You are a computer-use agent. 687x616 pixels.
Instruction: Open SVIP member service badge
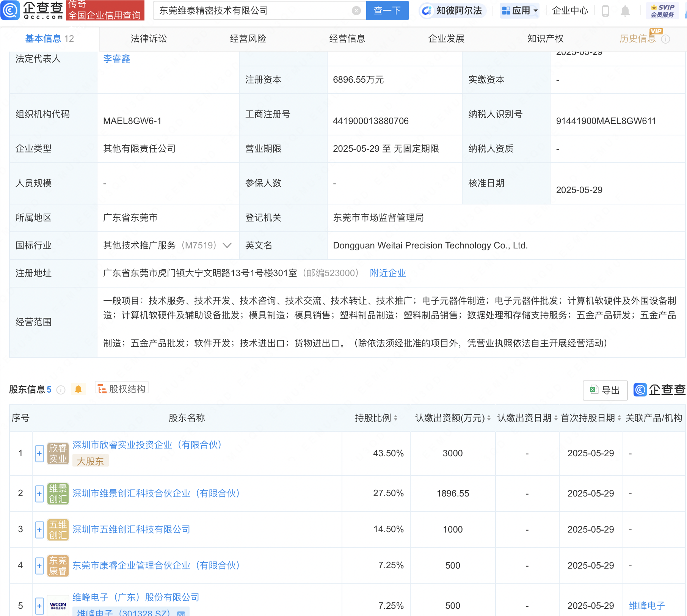click(x=662, y=11)
